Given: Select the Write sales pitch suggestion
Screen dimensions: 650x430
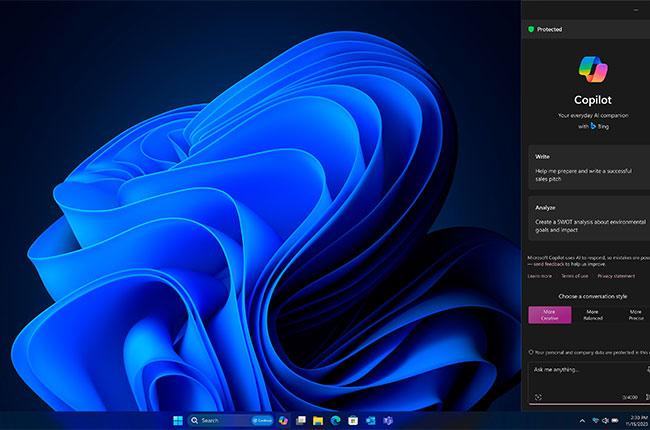Looking at the screenshot, I should tap(589, 168).
